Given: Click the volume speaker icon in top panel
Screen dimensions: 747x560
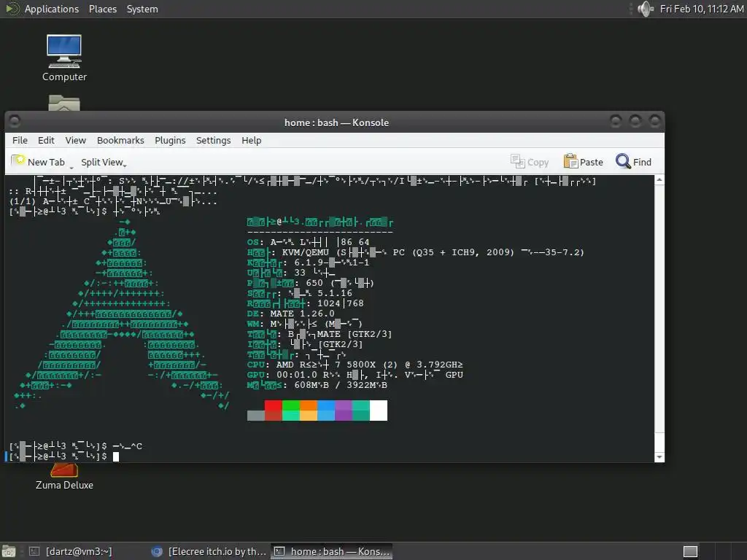Looking at the screenshot, I should point(646,9).
